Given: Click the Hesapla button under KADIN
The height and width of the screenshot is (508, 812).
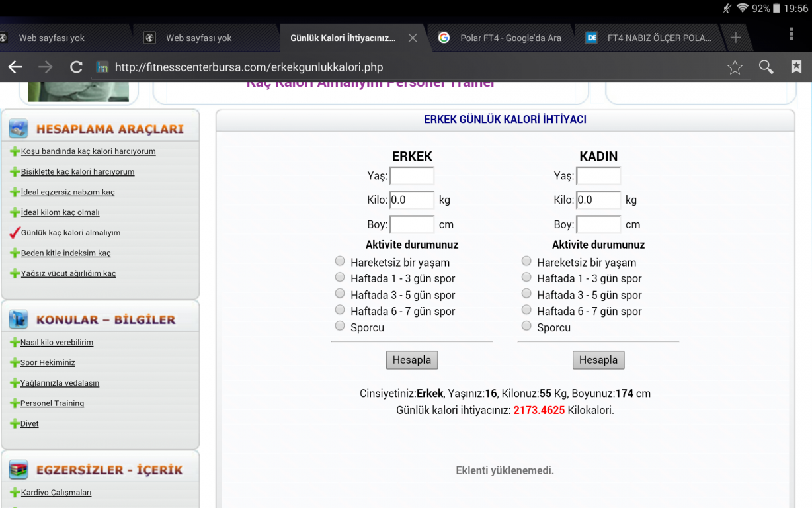Looking at the screenshot, I should coord(598,360).
